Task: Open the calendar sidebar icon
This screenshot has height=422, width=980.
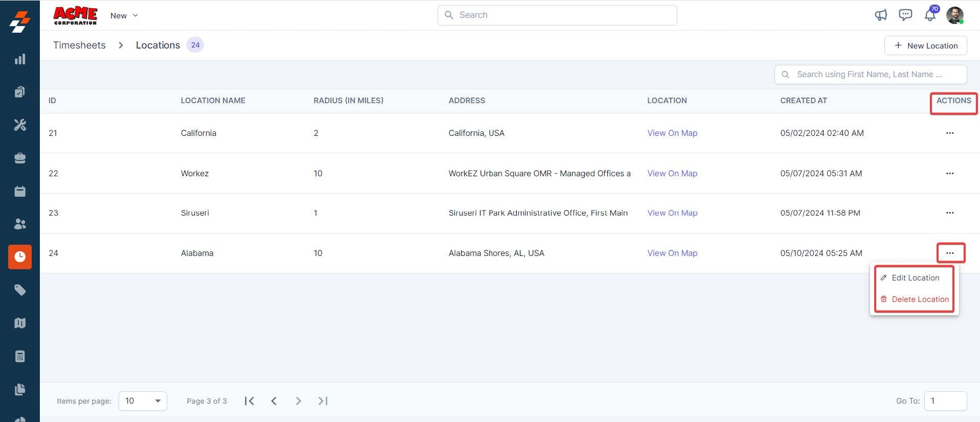Action: click(20, 191)
